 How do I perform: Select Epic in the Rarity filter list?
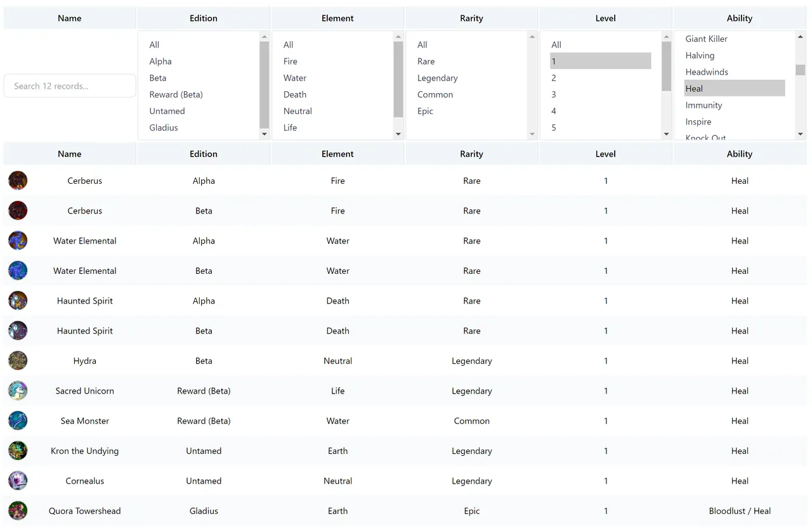(x=468, y=111)
